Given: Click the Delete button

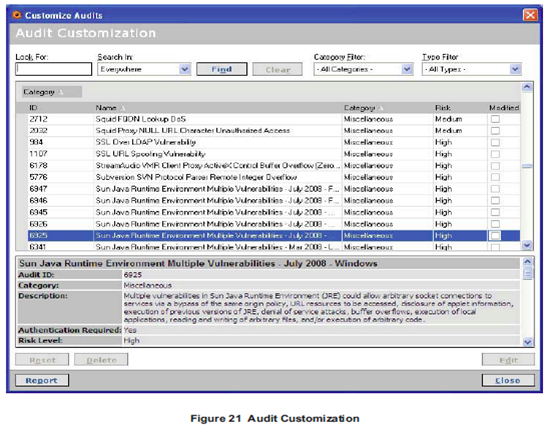Looking at the screenshot, I should click(x=101, y=360).
